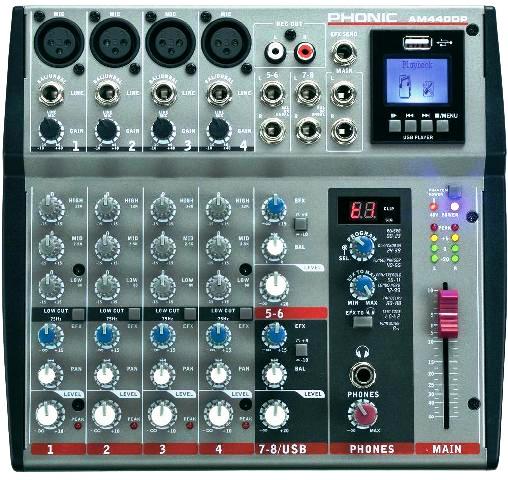Click the music note icon on the LCD
508x480 pixels.
[404, 86]
